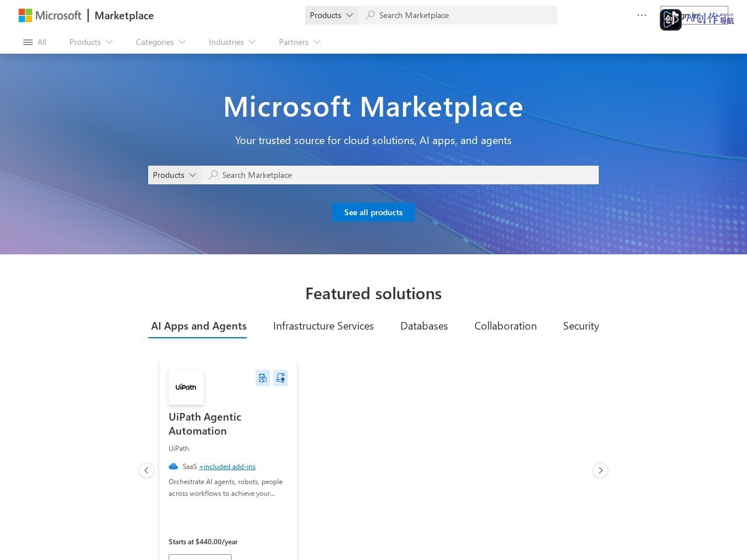Expand the Categories navigation menu

tap(160, 42)
